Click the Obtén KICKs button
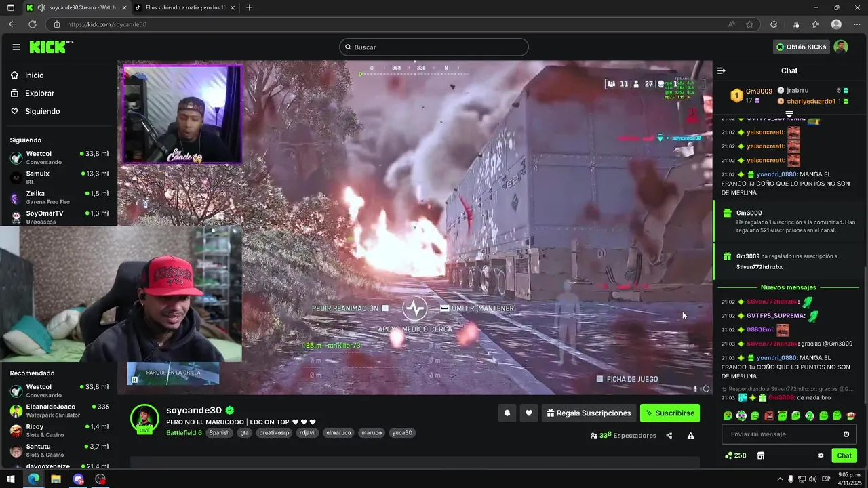 [x=800, y=47]
